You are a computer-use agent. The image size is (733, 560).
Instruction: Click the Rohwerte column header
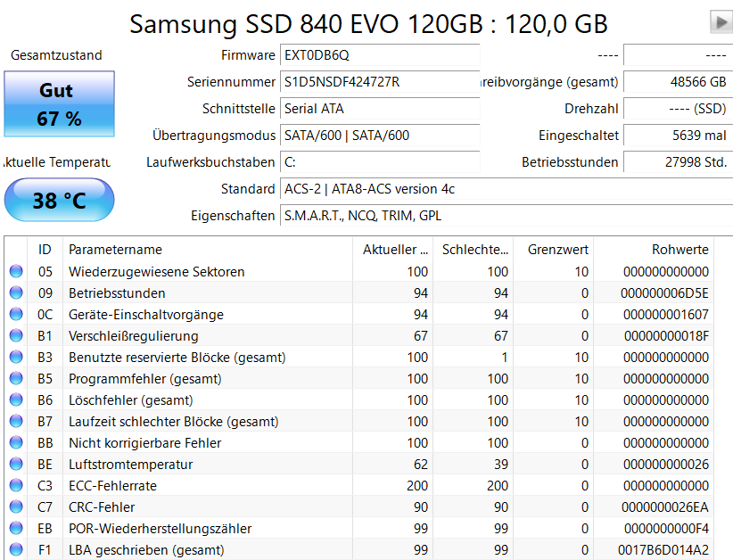[654, 249]
